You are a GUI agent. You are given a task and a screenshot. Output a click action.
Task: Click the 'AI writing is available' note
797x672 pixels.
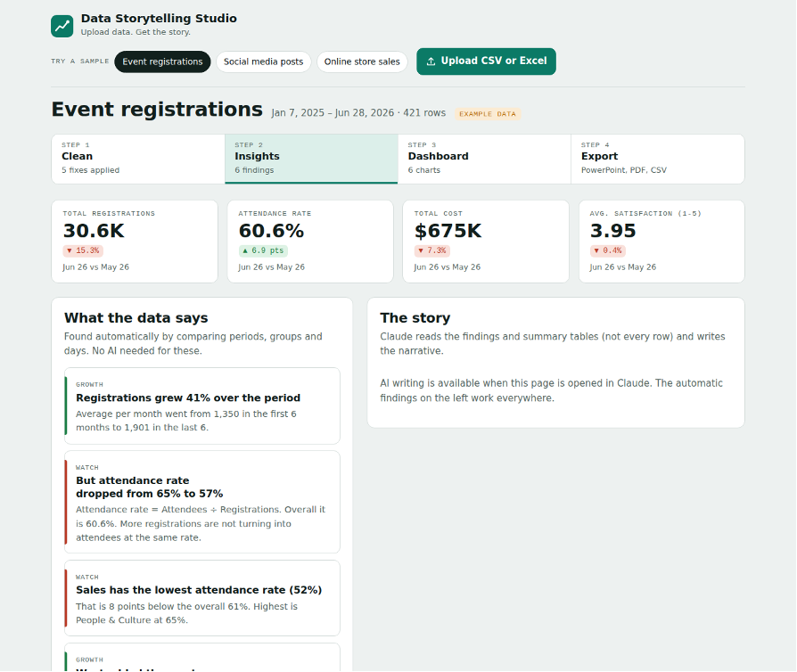click(552, 390)
